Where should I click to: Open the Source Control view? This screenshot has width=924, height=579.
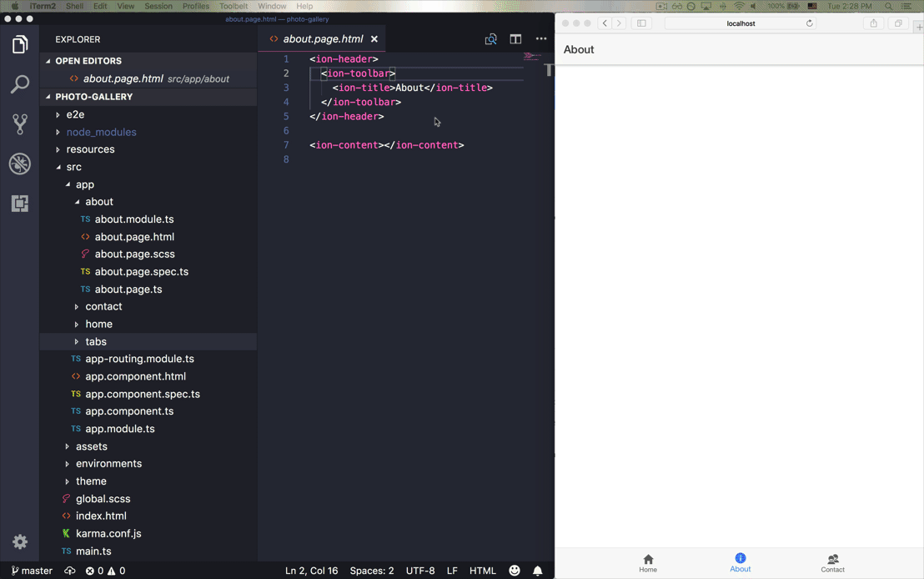point(20,123)
